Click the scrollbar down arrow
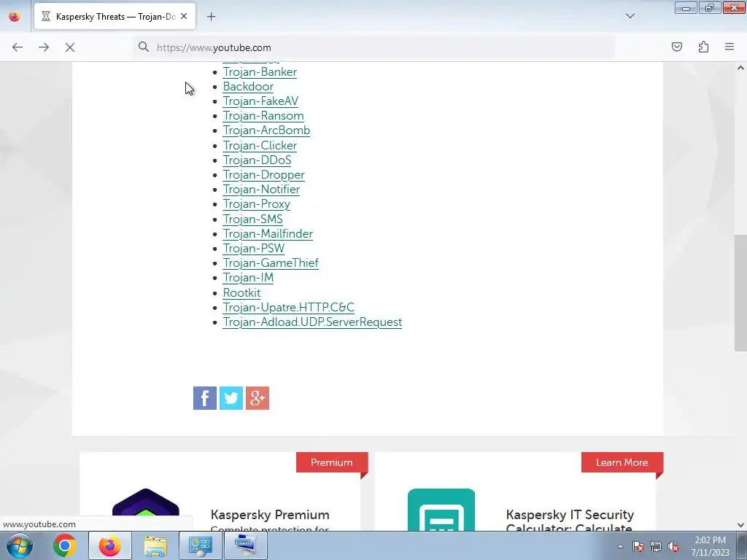The image size is (747, 560). coord(740,525)
